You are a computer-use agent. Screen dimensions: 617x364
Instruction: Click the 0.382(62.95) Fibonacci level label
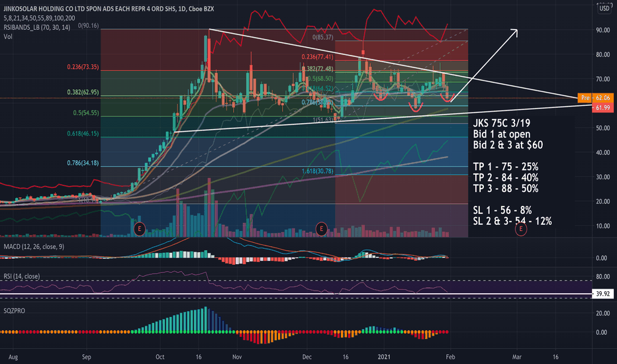(83, 93)
